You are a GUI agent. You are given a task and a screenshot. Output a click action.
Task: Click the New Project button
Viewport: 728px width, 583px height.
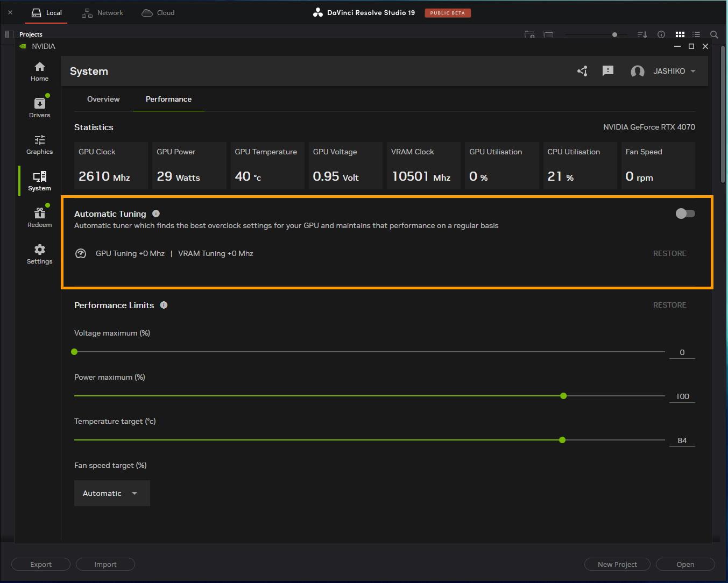[617, 564]
